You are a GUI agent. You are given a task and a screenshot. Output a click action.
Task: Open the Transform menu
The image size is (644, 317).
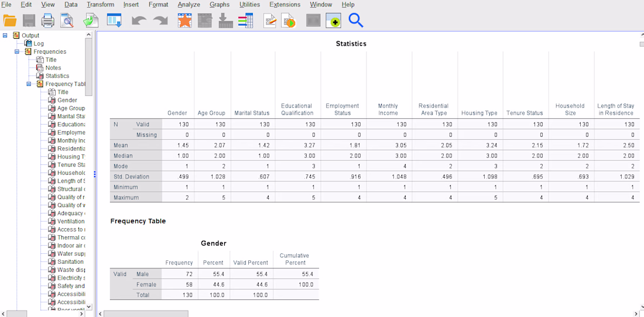[x=100, y=5]
